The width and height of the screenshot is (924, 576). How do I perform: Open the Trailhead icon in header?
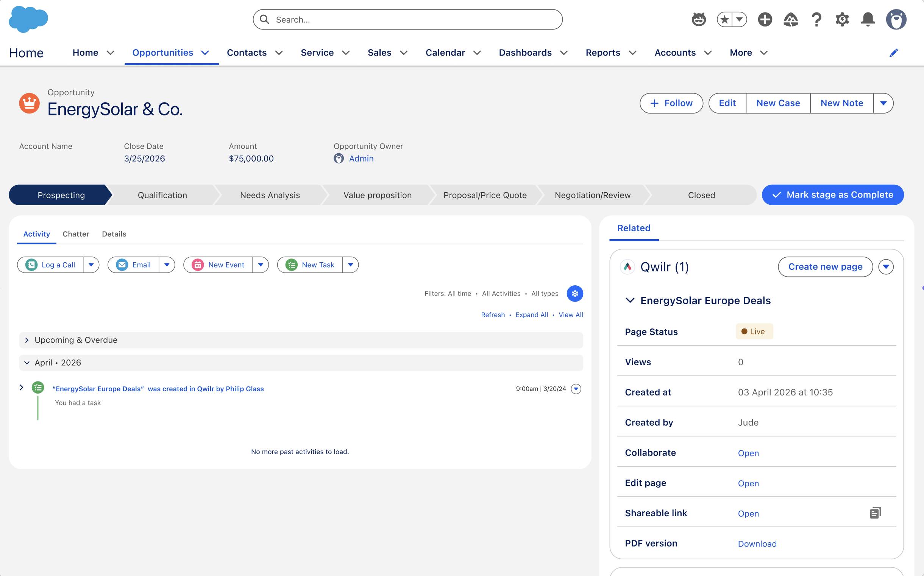point(791,19)
